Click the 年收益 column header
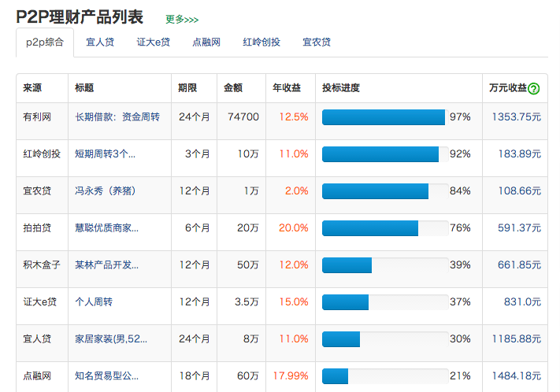This screenshot has height=392, width=560. 287,88
